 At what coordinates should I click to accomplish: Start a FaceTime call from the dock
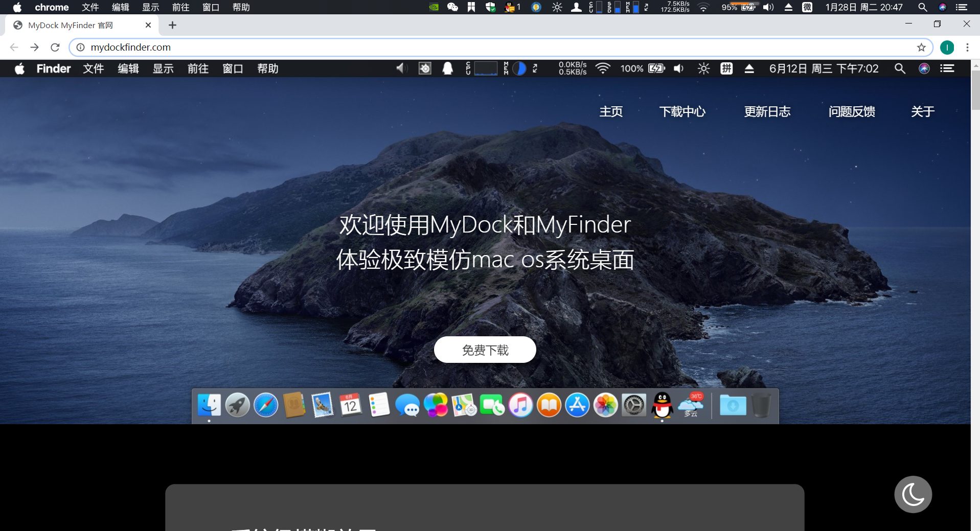tap(492, 405)
